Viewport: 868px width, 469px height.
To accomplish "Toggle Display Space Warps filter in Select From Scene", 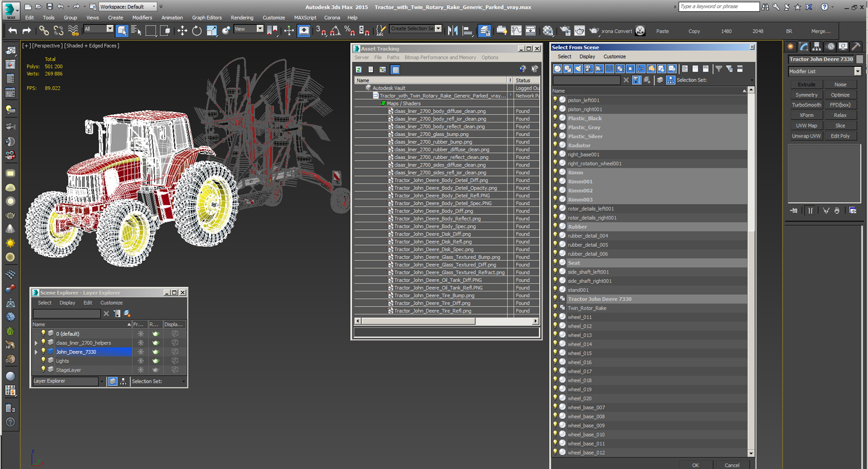I will [x=609, y=69].
